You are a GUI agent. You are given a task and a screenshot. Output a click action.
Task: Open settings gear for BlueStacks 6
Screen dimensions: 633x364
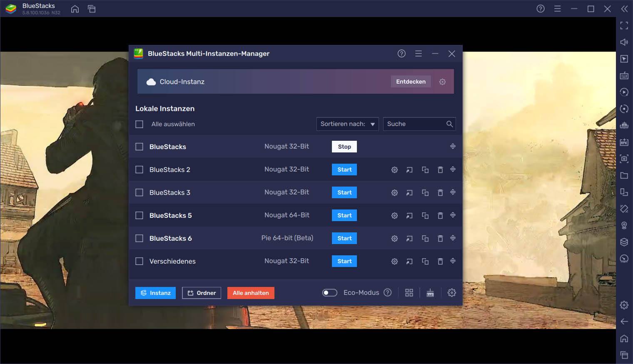(x=394, y=238)
